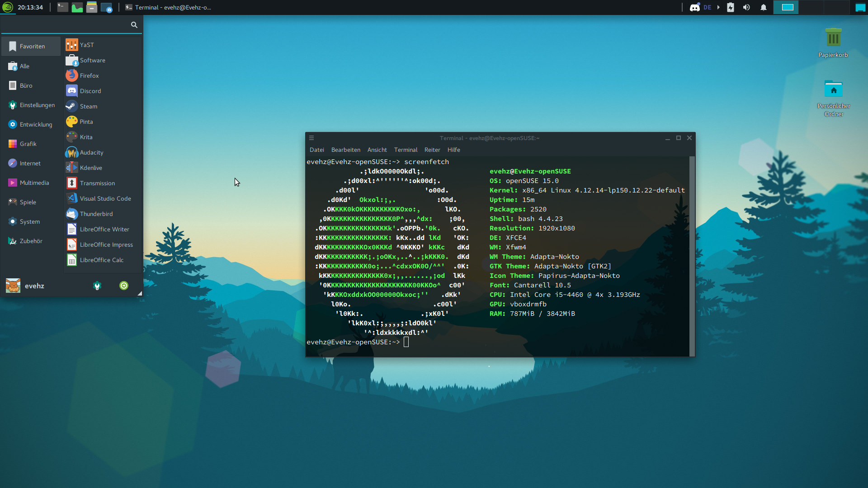Viewport: 868px width, 488px height.
Task: Click the terminal window vertical scrollbar
Action: click(x=692, y=256)
